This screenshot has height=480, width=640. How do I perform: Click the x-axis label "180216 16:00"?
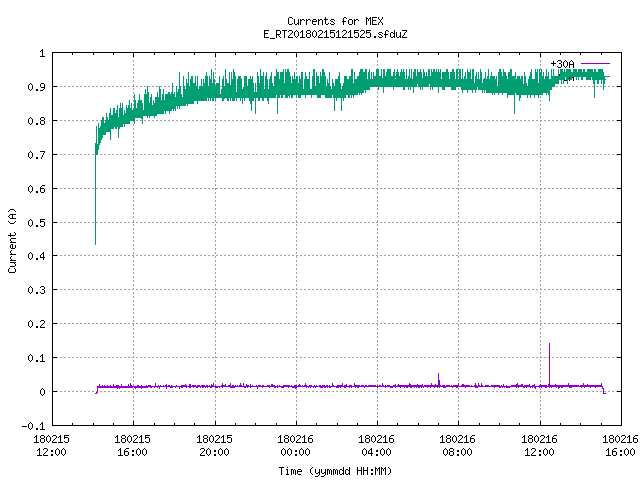coord(620,445)
